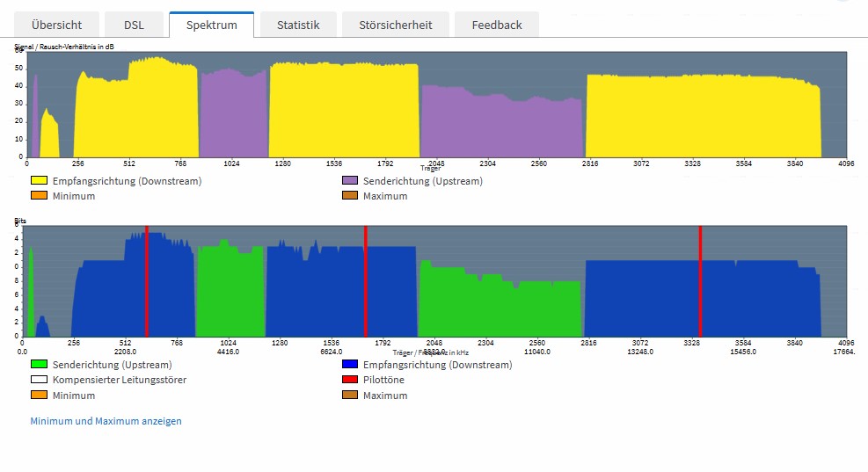Open the Übersicht tab
Viewport: 868px width, 472px height.
[x=56, y=25]
